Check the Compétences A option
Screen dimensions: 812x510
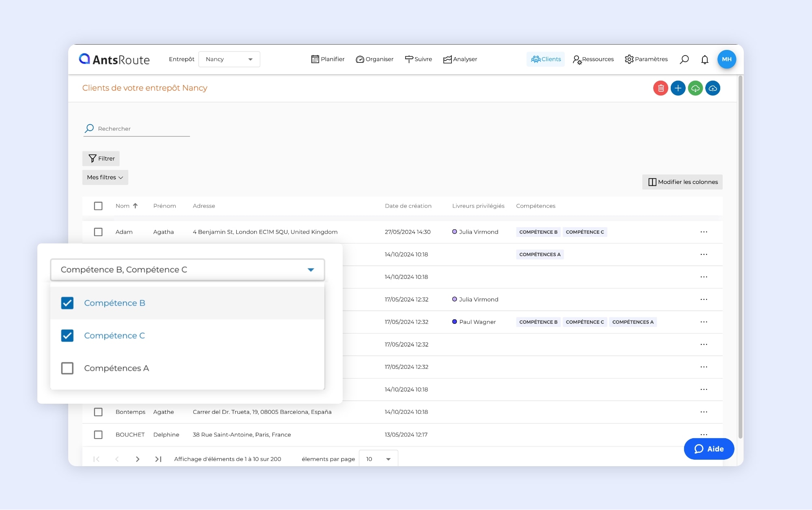(67, 368)
